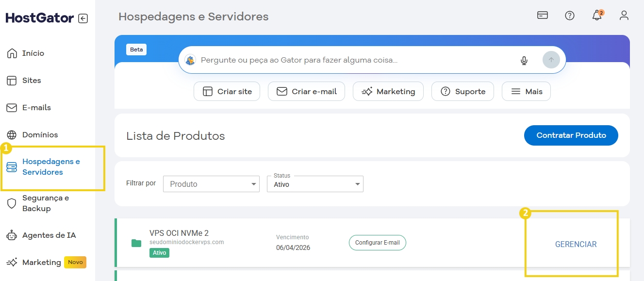Click GERENCIAR for the VPS product
This screenshot has height=281, width=644.
point(576,244)
